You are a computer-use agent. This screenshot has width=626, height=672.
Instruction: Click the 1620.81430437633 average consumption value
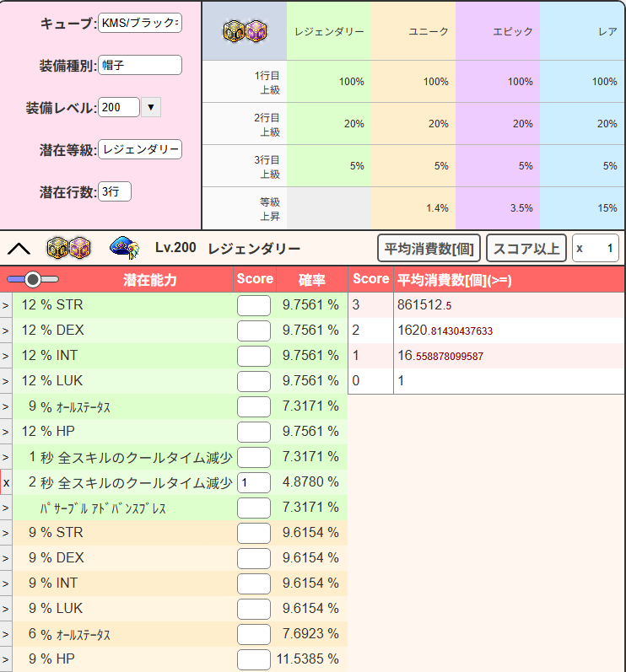[445, 330]
